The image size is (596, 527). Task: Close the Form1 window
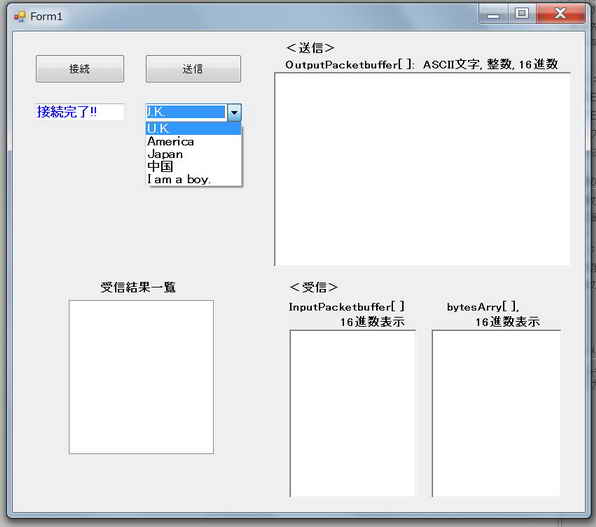pyautogui.click(x=561, y=14)
